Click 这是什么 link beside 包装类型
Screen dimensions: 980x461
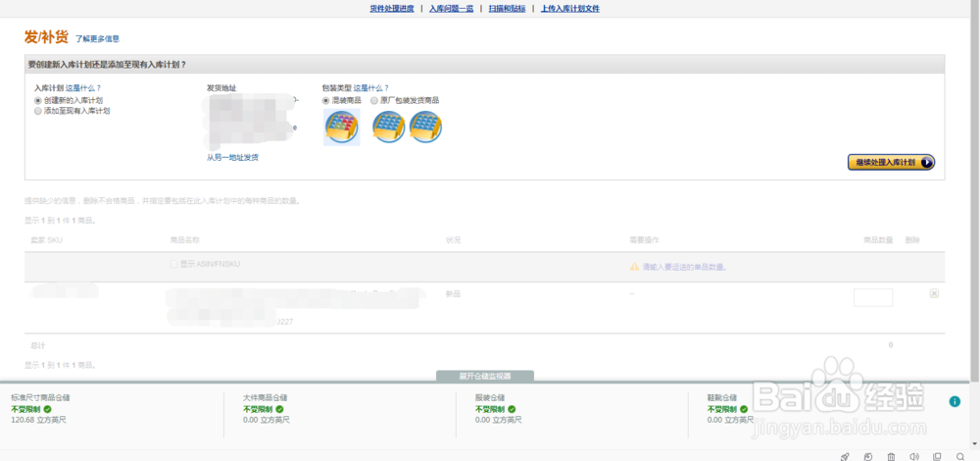(371, 88)
